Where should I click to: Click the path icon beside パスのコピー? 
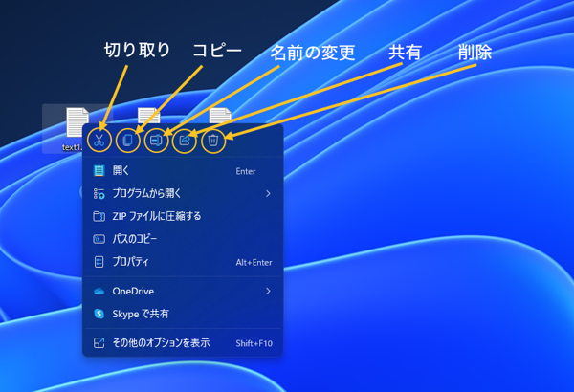(99, 239)
